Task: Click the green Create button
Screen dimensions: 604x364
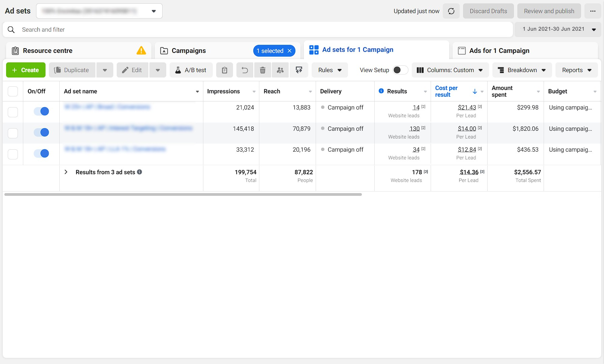Action: coord(25,70)
